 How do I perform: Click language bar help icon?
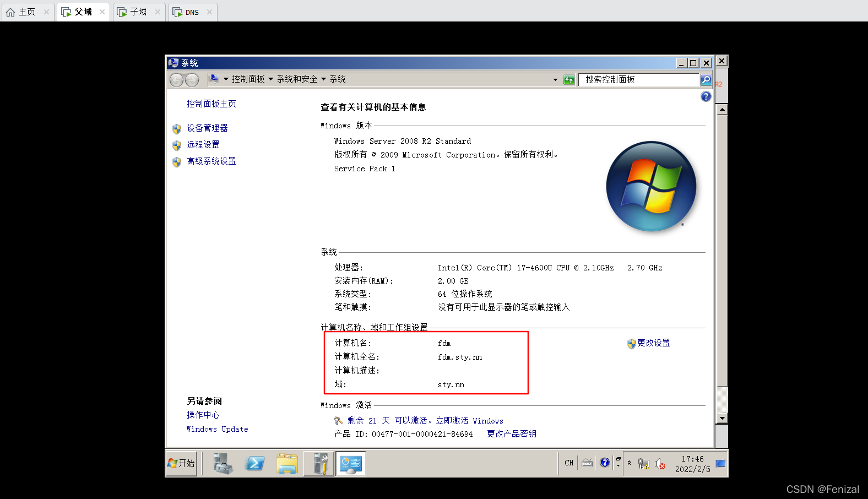pos(605,463)
